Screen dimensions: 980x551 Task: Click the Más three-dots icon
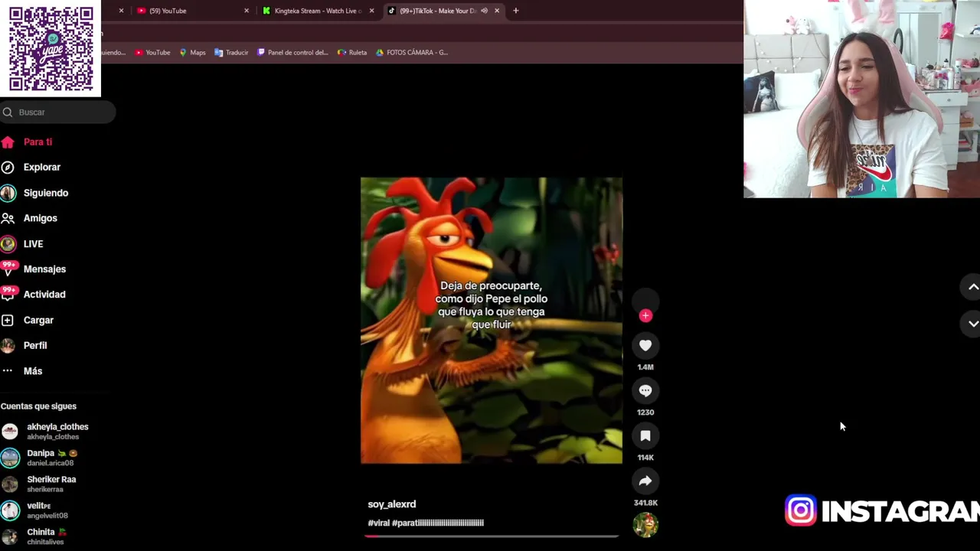(8, 370)
